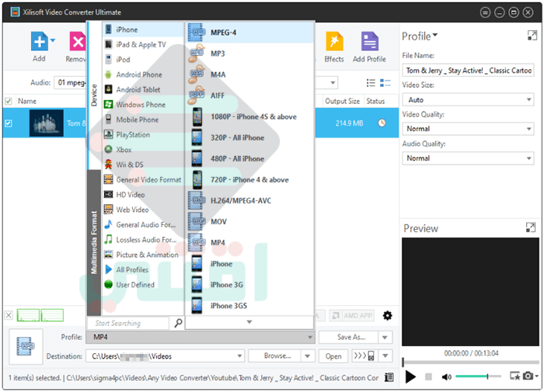Adjust the preview volume slider
This screenshot has width=544, height=392.
pyautogui.click(x=478, y=376)
